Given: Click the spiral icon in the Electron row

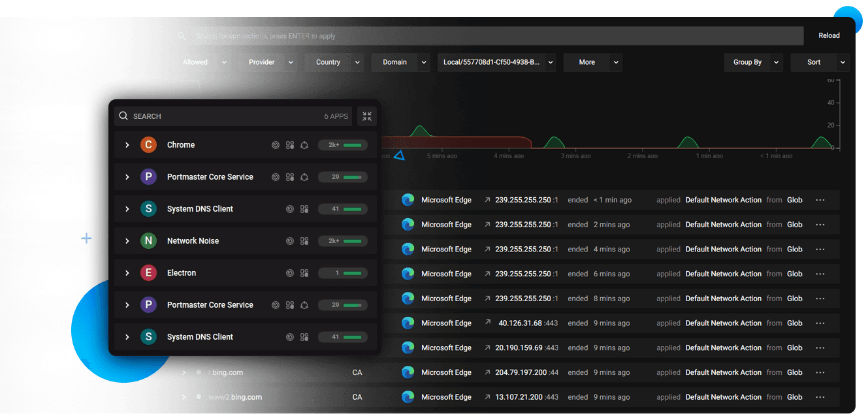Looking at the screenshot, I should (290, 273).
